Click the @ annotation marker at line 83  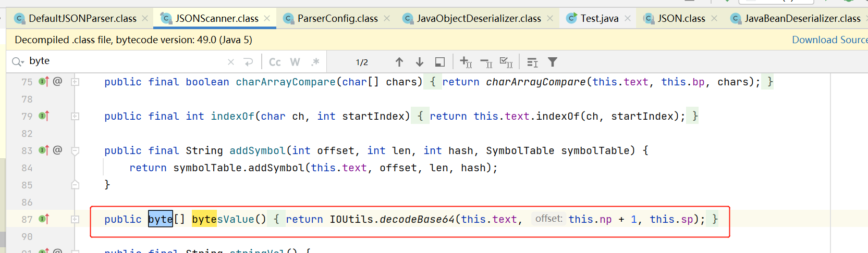pos(57,150)
